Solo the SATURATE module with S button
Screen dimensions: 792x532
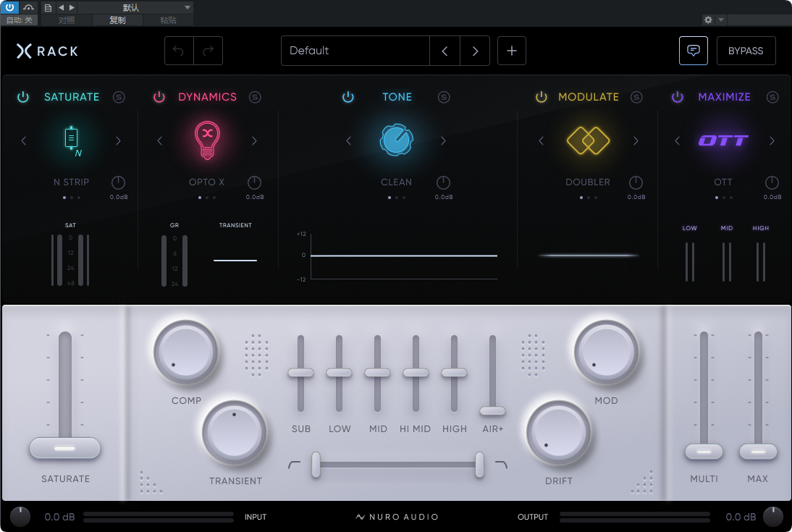pyautogui.click(x=119, y=97)
